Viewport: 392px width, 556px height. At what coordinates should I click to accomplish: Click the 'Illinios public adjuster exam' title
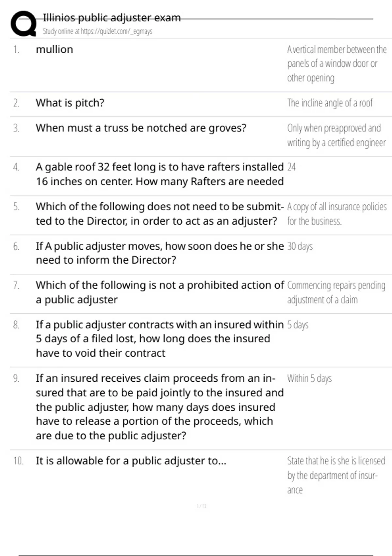pyautogui.click(x=112, y=18)
